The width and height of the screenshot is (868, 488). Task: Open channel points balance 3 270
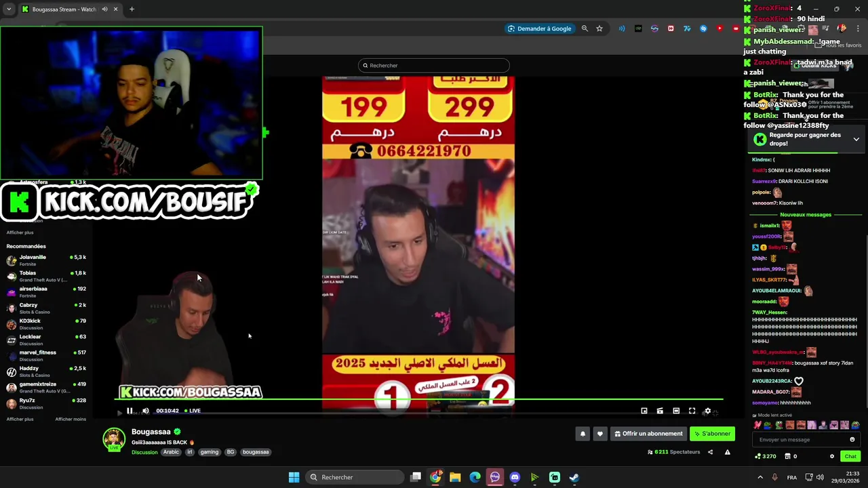765,456
